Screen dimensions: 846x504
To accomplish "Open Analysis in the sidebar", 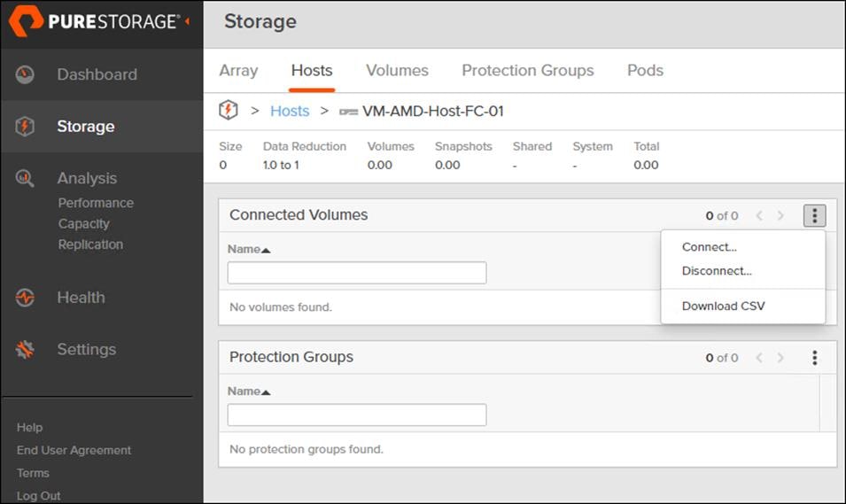I will tap(87, 178).
